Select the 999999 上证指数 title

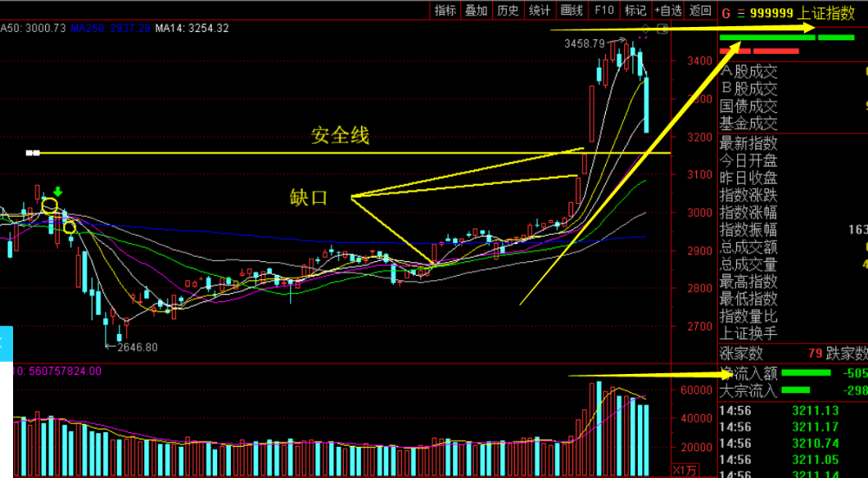click(803, 14)
